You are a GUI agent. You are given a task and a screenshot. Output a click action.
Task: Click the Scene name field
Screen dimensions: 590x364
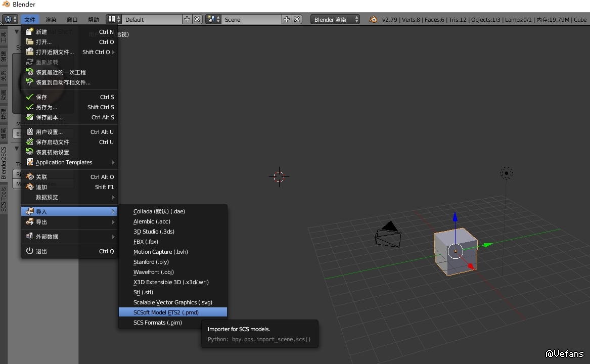(251, 20)
